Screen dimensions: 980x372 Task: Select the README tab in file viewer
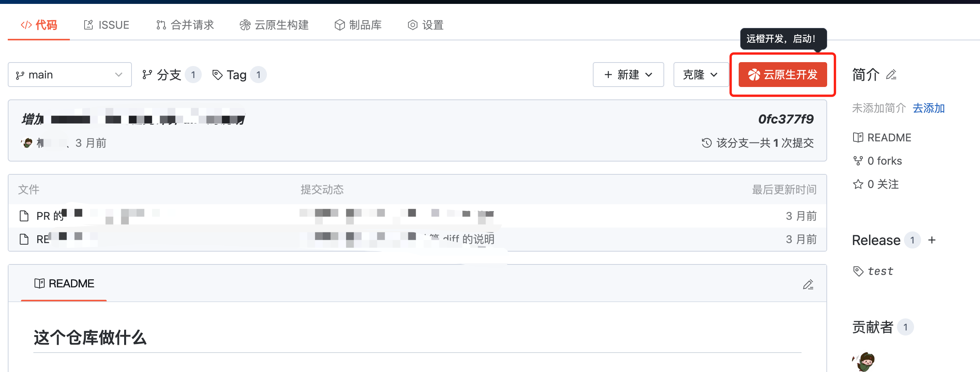point(64,283)
